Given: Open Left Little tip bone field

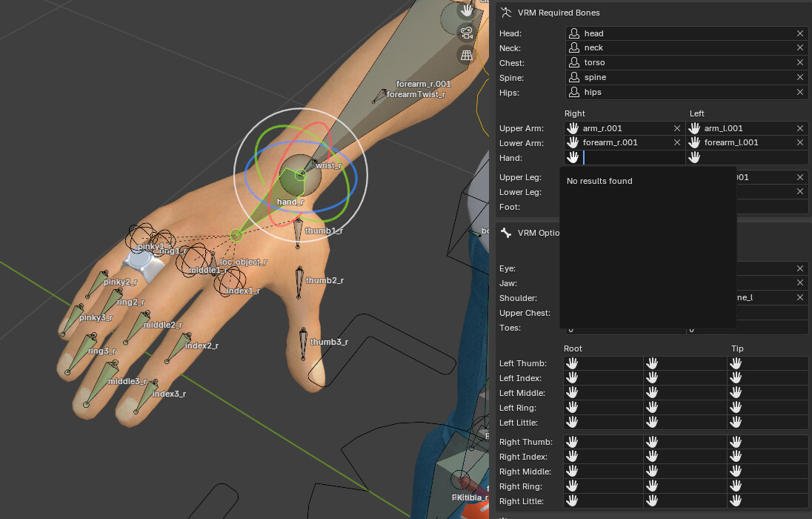Looking at the screenshot, I should click(x=768, y=423).
